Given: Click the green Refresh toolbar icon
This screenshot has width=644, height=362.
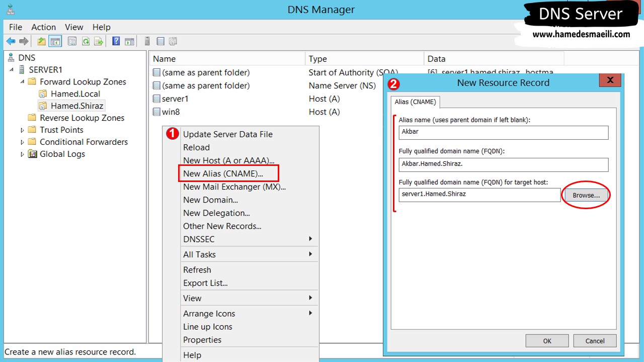Looking at the screenshot, I should (x=86, y=41).
